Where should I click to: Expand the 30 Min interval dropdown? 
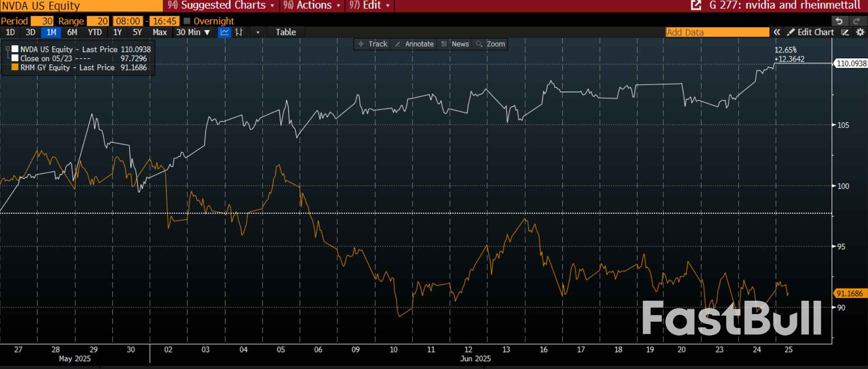[193, 32]
